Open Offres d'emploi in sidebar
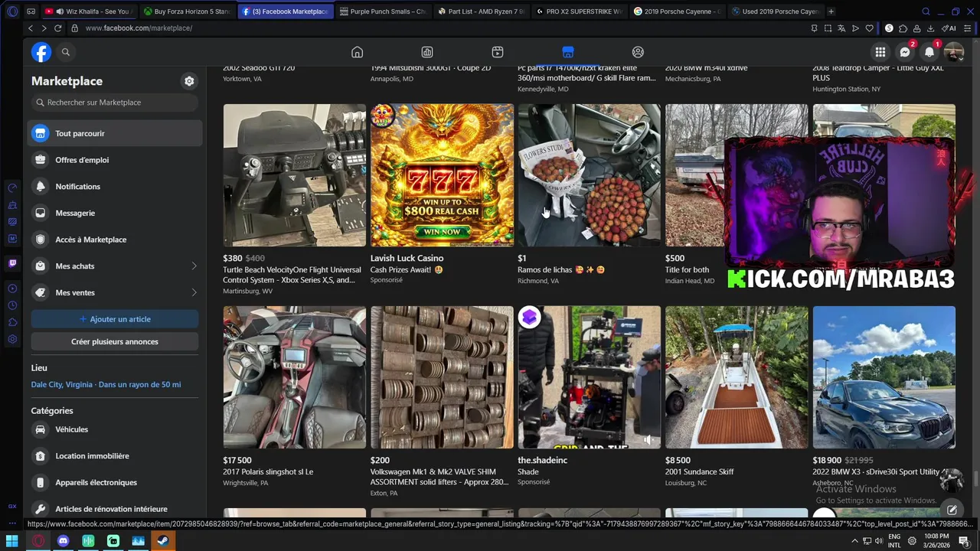The image size is (980, 551). [115, 160]
